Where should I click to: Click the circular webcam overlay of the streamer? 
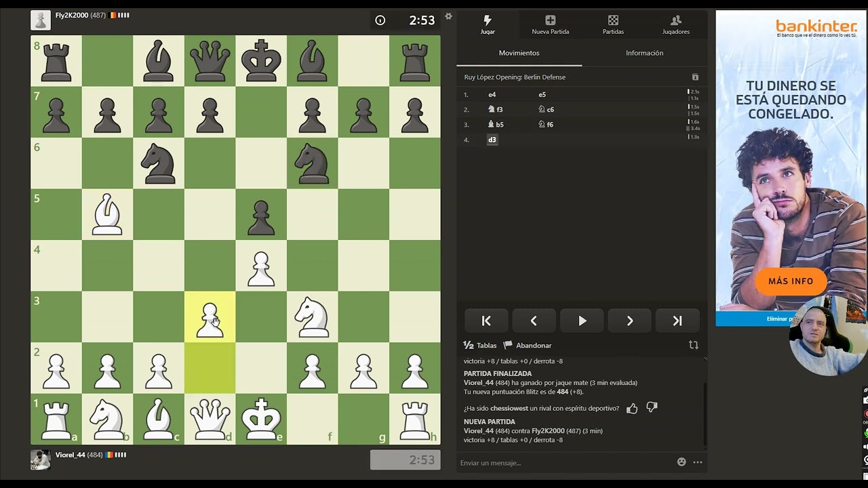pyautogui.click(x=828, y=336)
